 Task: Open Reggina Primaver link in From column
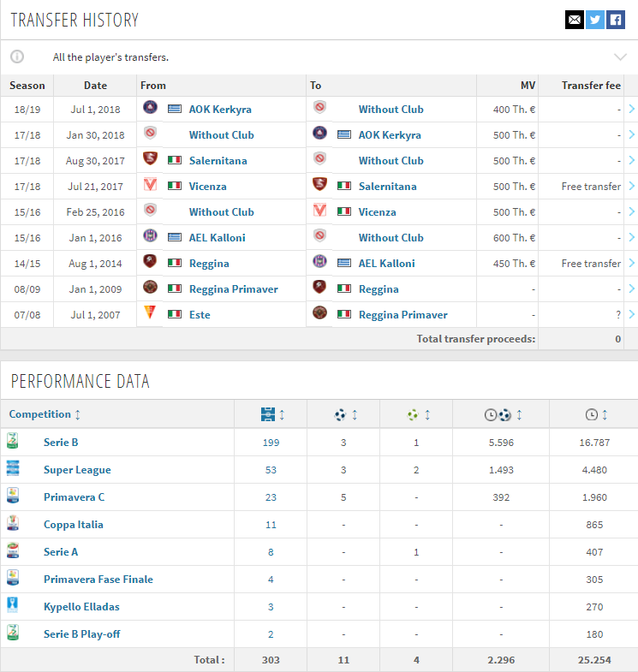point(234,289)
